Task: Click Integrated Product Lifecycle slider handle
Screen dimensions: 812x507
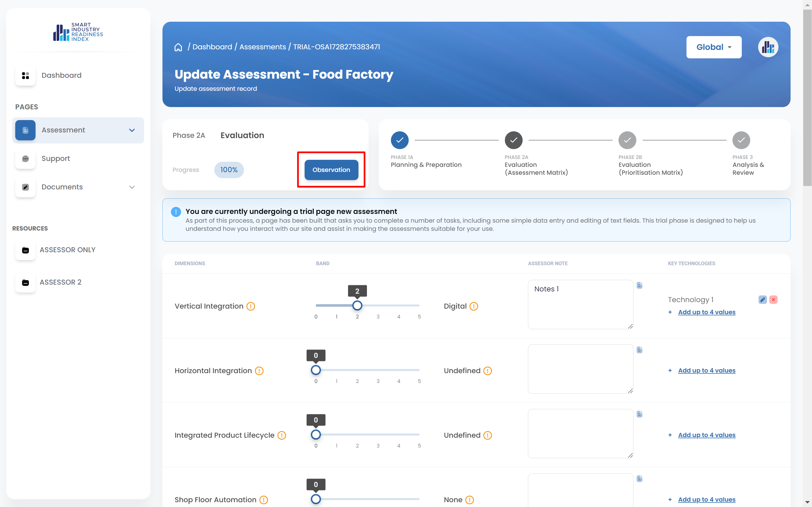Action: 316,435
